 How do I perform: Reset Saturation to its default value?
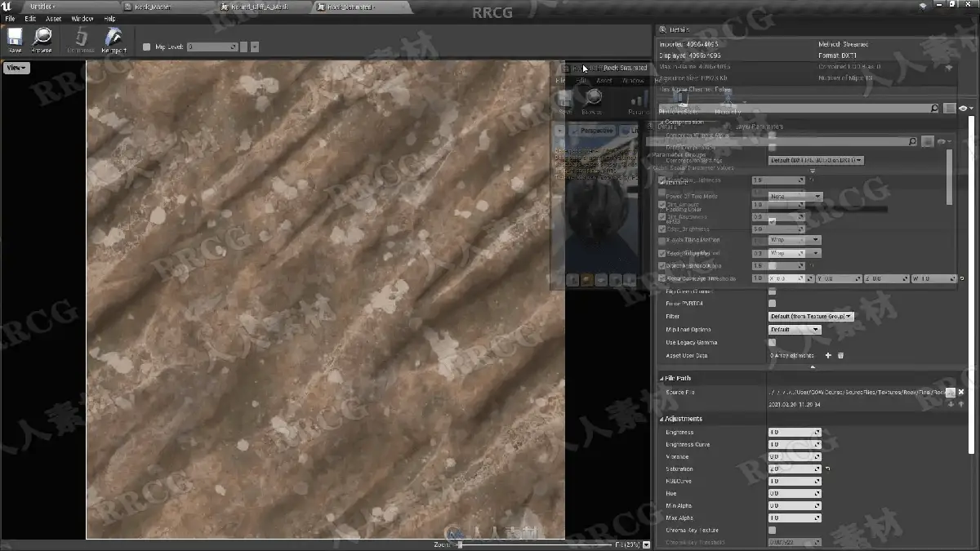pos(827,469)
